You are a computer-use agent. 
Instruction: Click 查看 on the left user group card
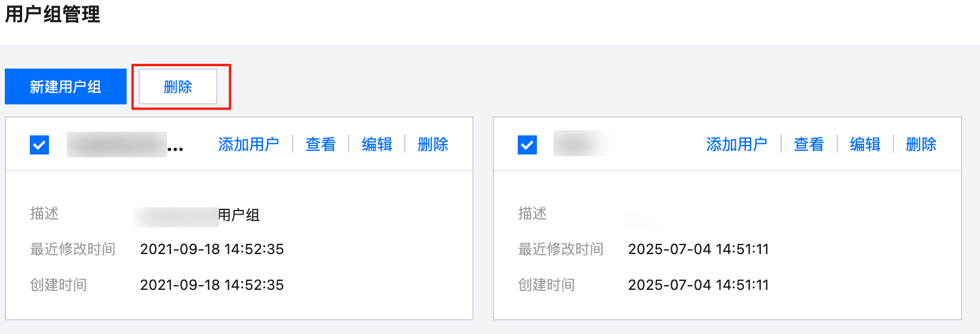[321, 144]
